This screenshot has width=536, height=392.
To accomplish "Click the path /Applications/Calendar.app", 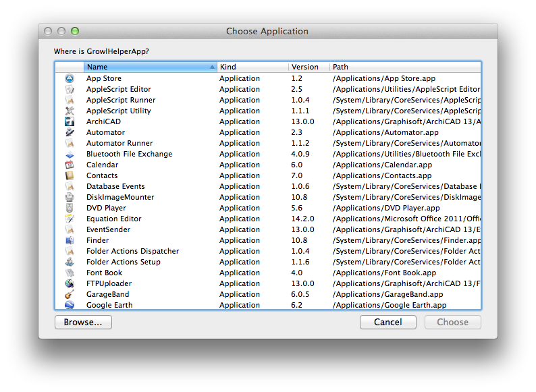I will coord(383,165).
